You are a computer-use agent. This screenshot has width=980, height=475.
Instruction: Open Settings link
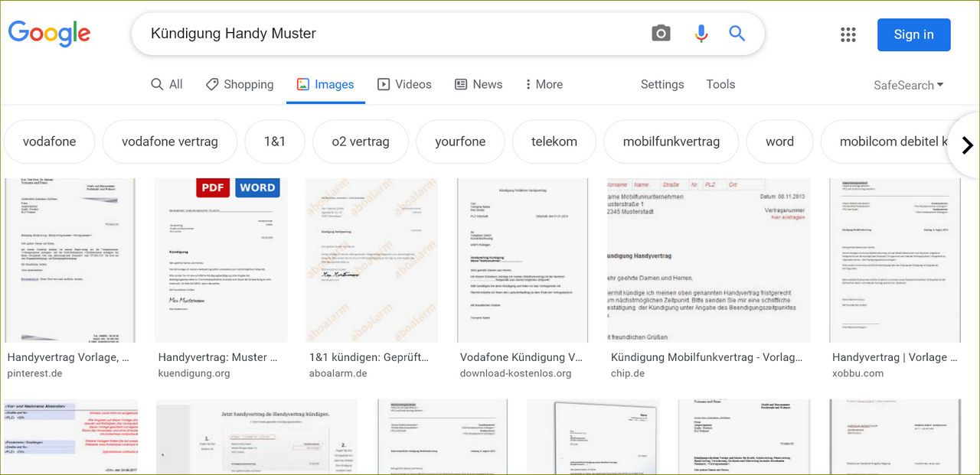tap(662, 84)
